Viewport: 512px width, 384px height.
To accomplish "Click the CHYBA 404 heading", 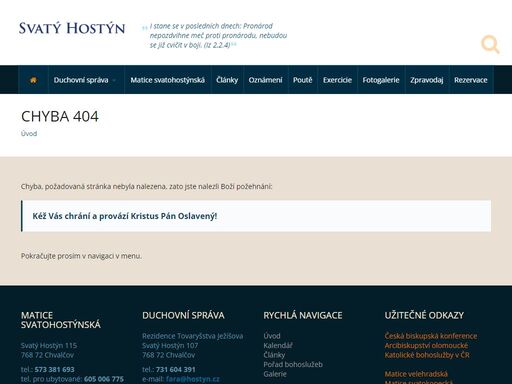I will click(x=60, y=116).
